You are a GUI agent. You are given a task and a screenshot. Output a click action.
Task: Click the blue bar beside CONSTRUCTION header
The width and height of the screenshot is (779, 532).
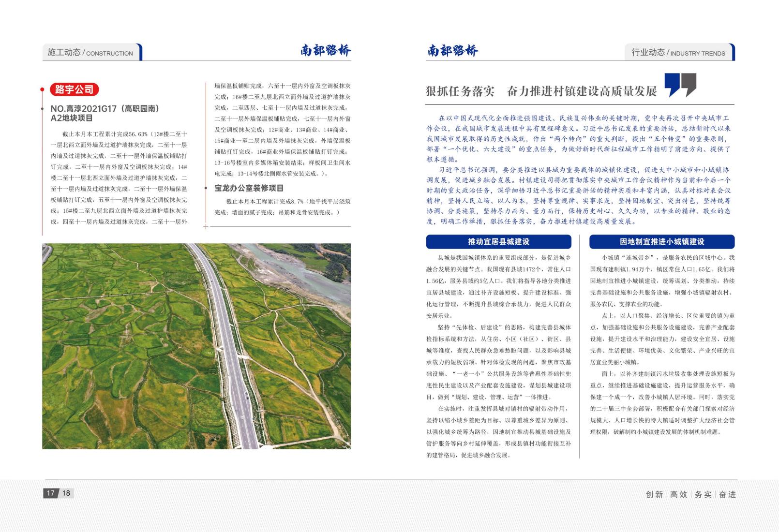pos(141,53)
